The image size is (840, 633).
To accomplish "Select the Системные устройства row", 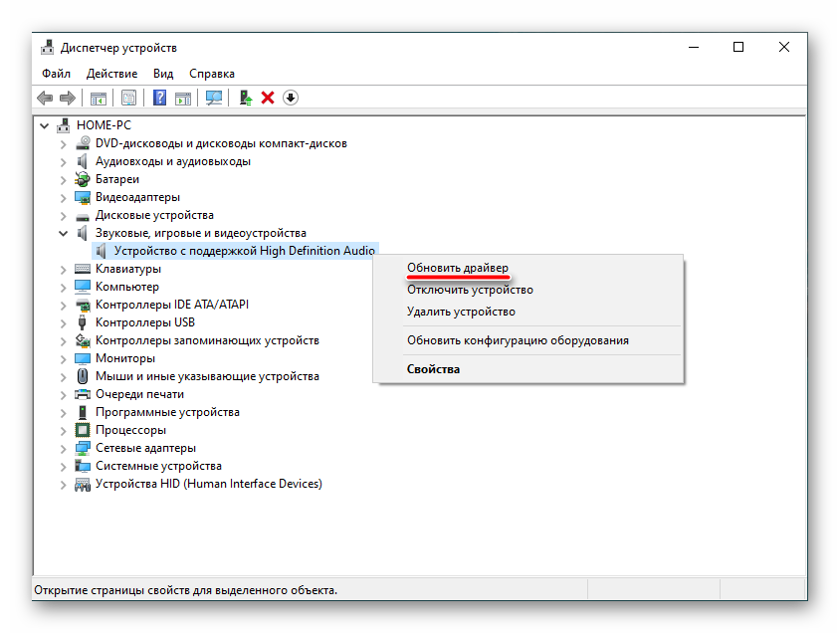I will pyautogui.click(x=158, y=466).
